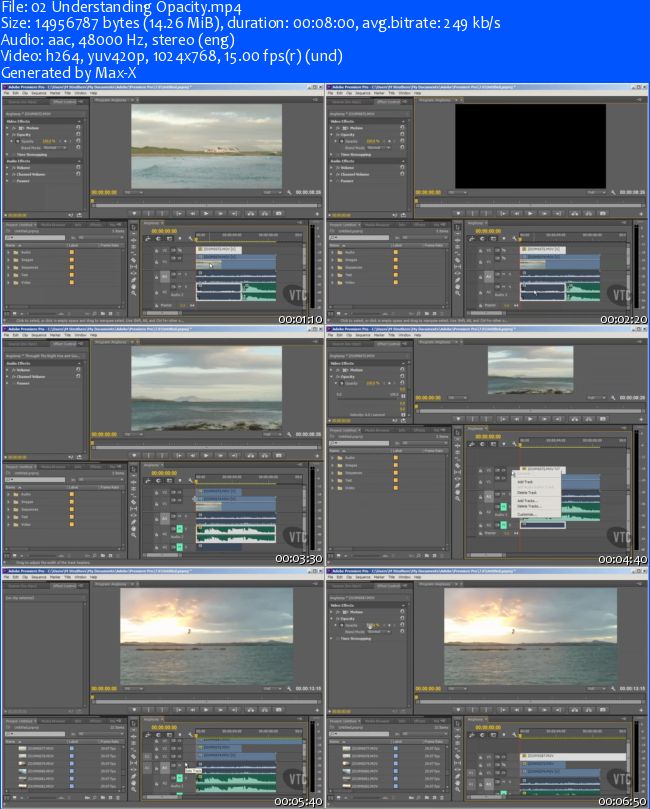Click Play button in 00:02:20 frame monitor

pyautogui.click(x=530, y=213)
